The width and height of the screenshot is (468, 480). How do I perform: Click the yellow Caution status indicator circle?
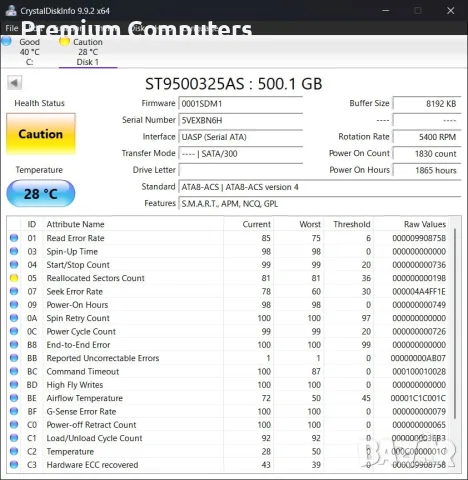[64, 41]
